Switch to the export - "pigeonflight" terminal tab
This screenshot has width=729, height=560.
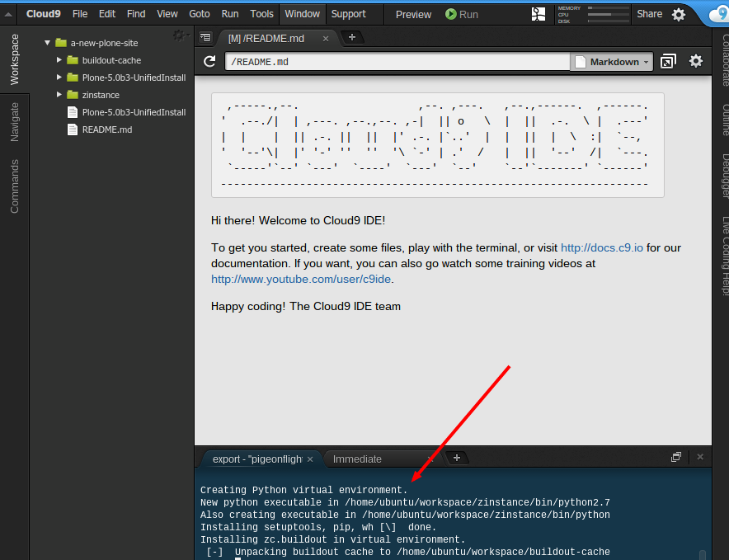click(x=257, y=459)
